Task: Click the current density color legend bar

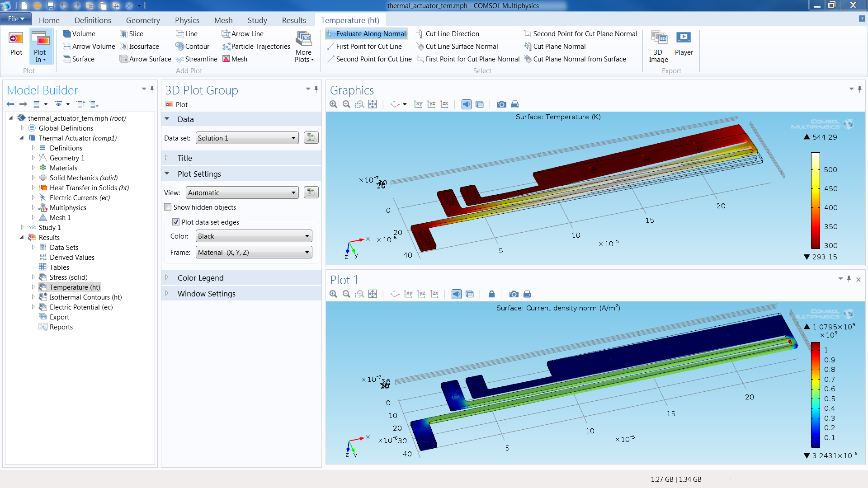Action: [815, 395]
